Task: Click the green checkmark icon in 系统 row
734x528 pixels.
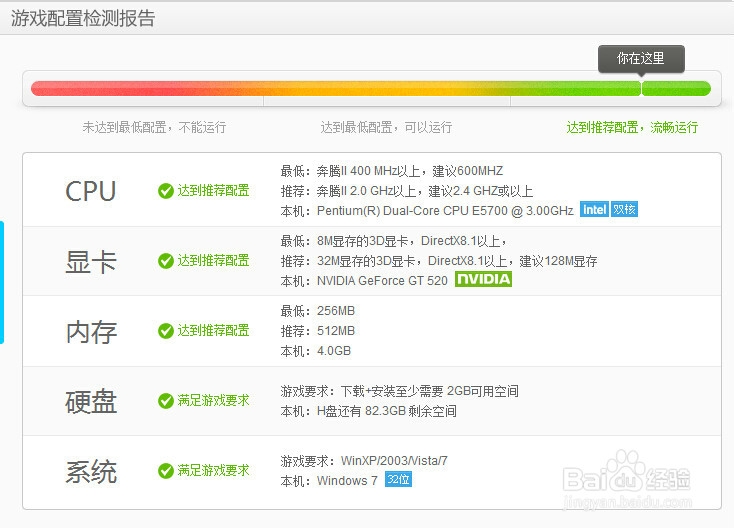Action: click(166, 471)
